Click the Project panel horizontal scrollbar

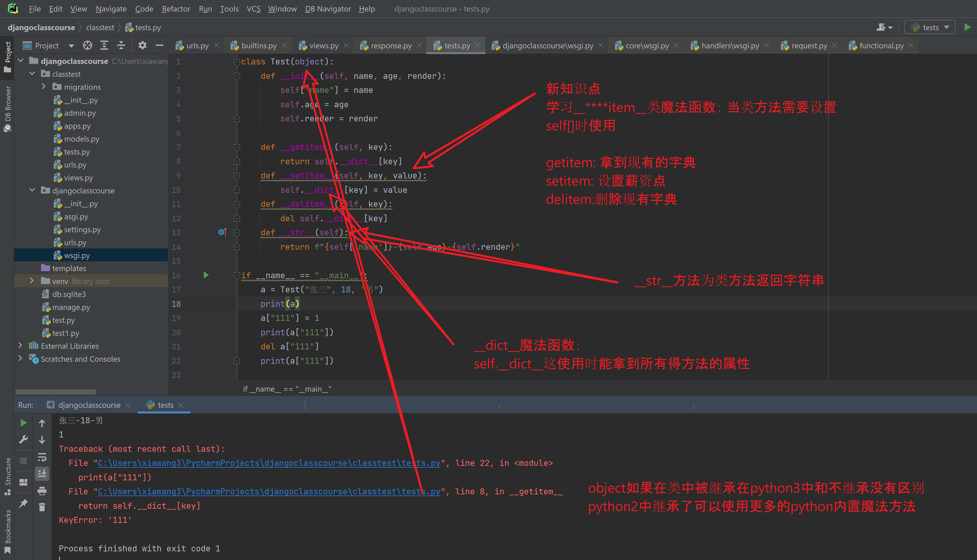coord(56,392)
